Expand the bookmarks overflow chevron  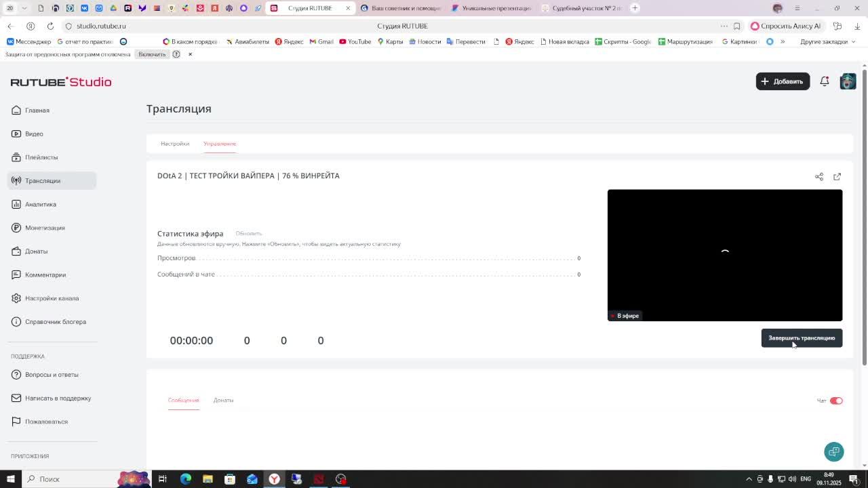tap(783, 42)
